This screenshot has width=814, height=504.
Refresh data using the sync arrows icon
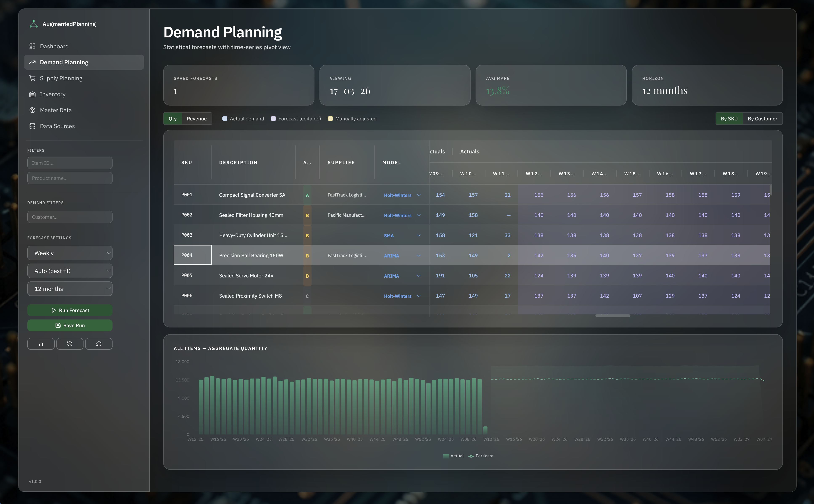tap(99, 344)
